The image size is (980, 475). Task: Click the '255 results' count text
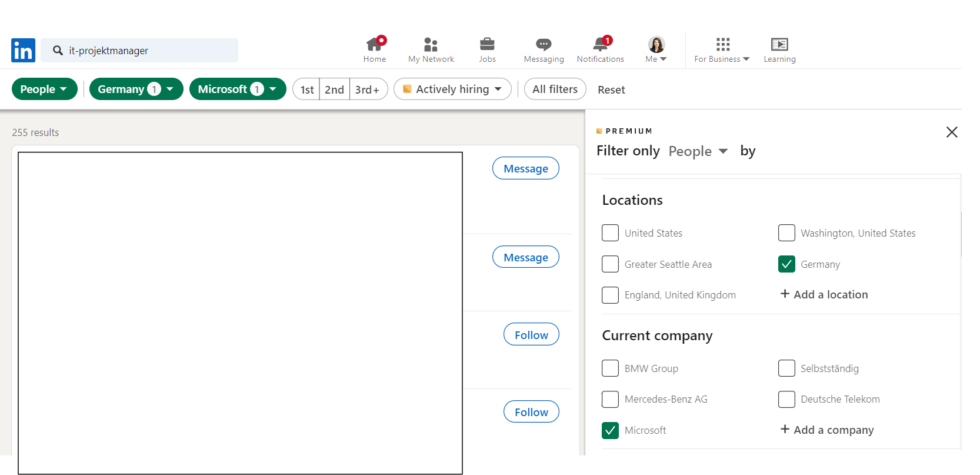35,132
